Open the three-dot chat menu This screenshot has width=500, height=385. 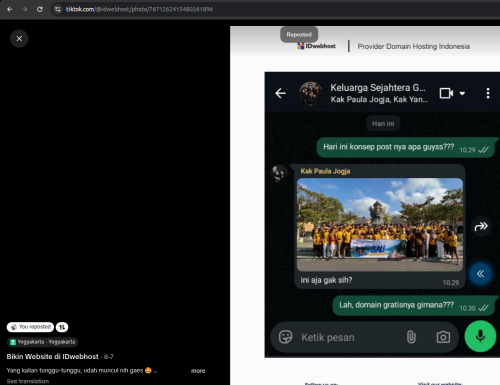pos(488,93)
